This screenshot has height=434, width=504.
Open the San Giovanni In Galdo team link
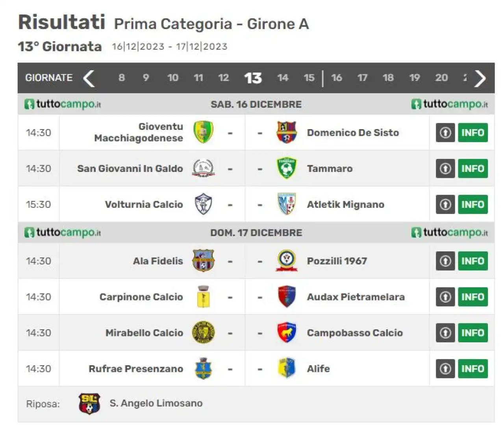point(130,168)
